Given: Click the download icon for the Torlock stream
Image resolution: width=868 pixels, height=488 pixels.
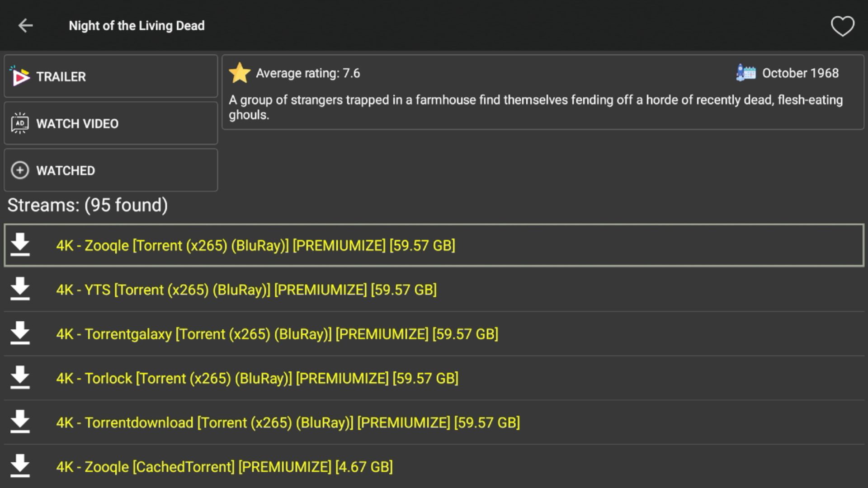Looking at the screenshot, I should pyautogui.click(x=20, y=378).
